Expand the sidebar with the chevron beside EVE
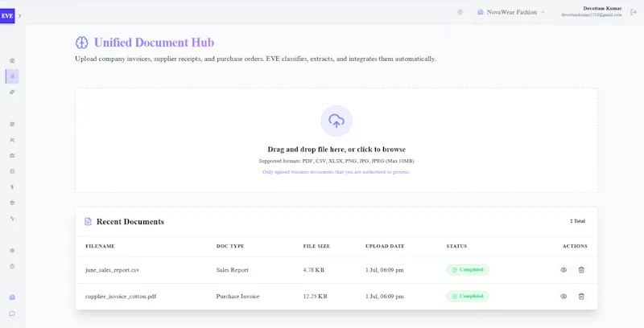644x328 pixels. coord(19,16)
